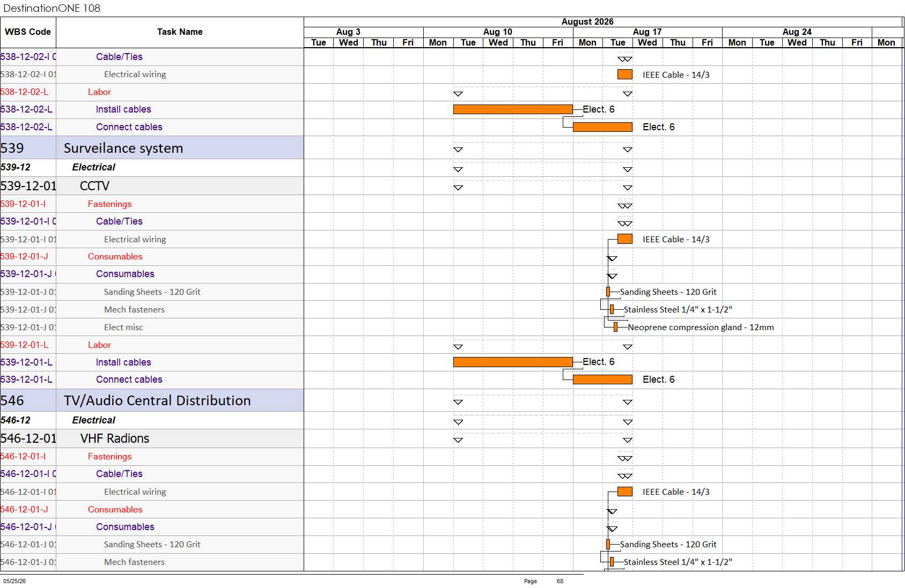Viewport: 905px width, 588px height.
Task: Click the end summary marker for CCTV row
Action: tap(628, 188)
